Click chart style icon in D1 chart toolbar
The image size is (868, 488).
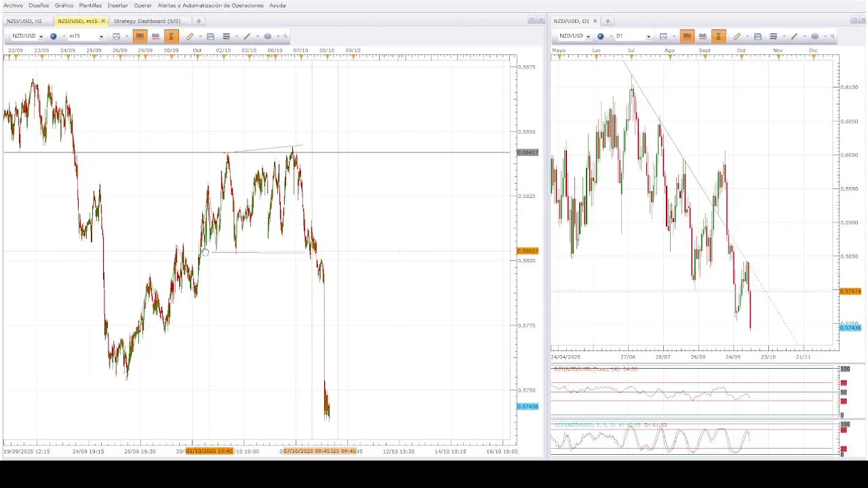664,37
